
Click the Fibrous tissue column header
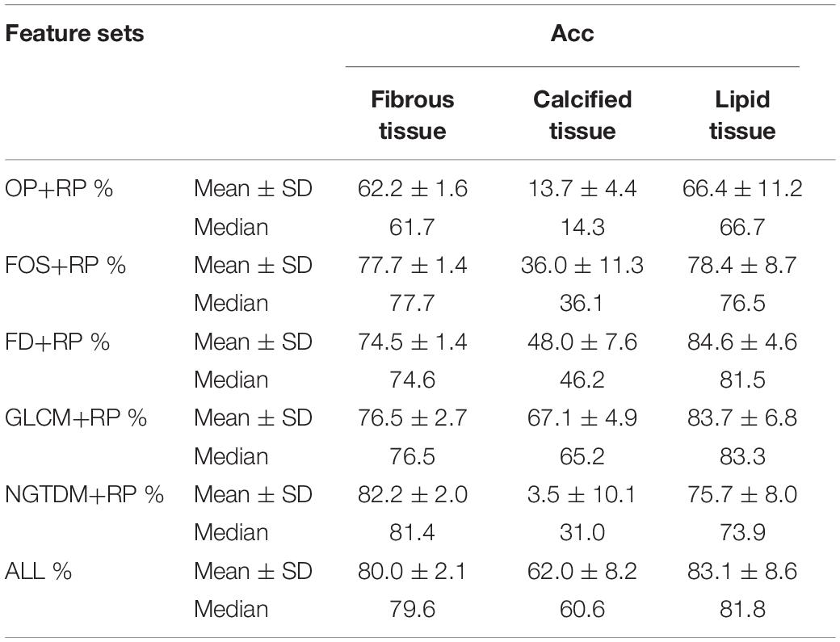pos(413,115)
